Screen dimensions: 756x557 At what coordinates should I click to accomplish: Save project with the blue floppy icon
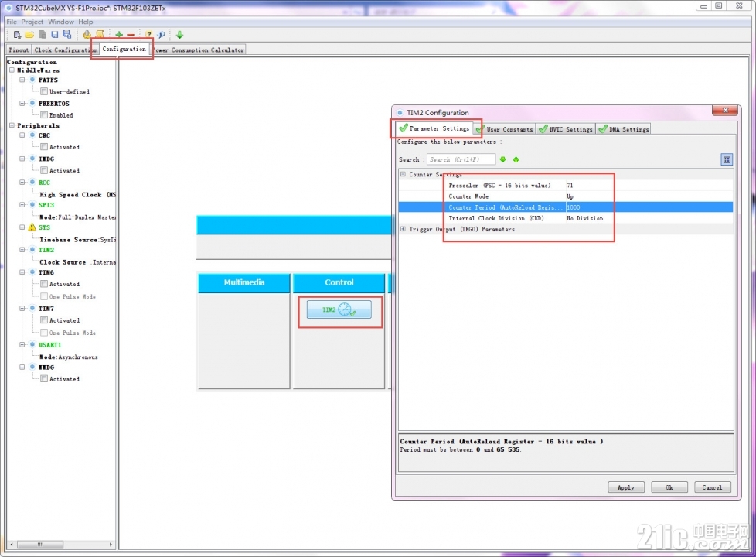pyautogui.click(x=54, y=35)
